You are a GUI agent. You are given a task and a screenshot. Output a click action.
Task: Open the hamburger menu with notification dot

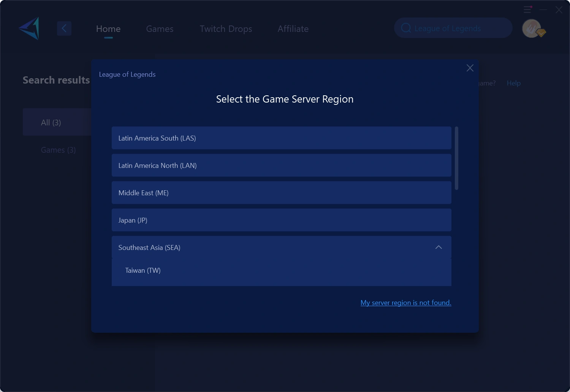(527, 9)
